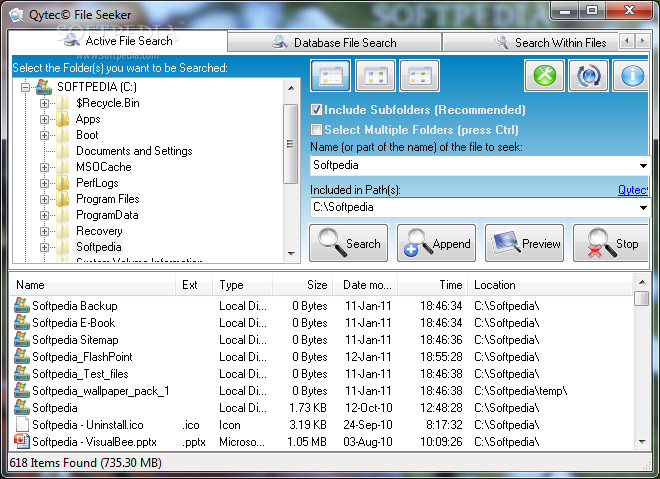The height and width of the screenshot is (479, 660).
Task: Click the Preview button
Action: pyautogui.click(x=524, y=243)
